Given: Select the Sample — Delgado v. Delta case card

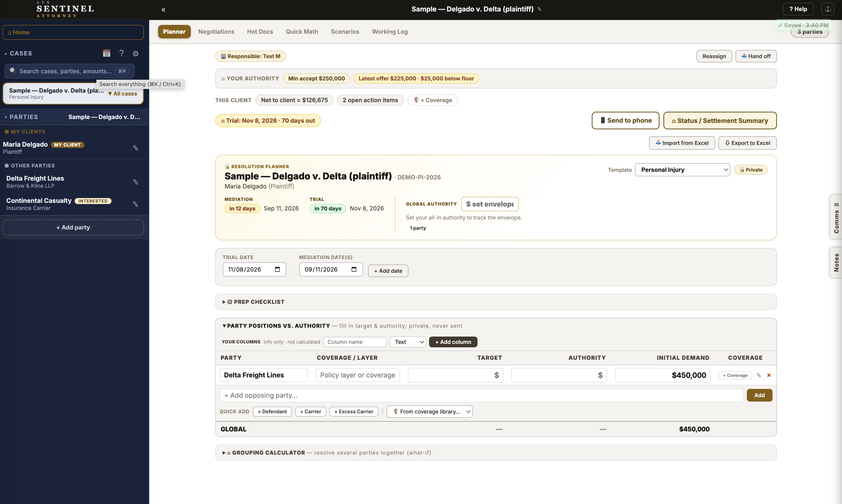Looking at the screenshot, I should point(73,94).
